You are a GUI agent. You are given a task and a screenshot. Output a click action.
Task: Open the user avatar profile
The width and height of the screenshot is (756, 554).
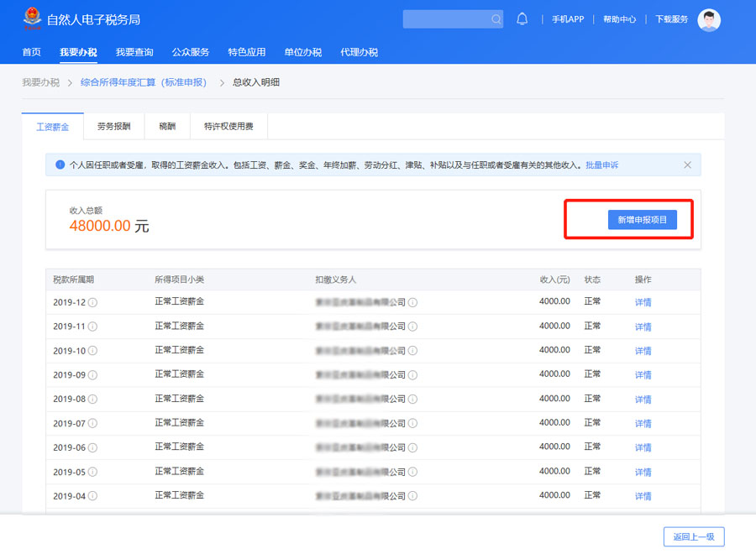coord(709,20)
